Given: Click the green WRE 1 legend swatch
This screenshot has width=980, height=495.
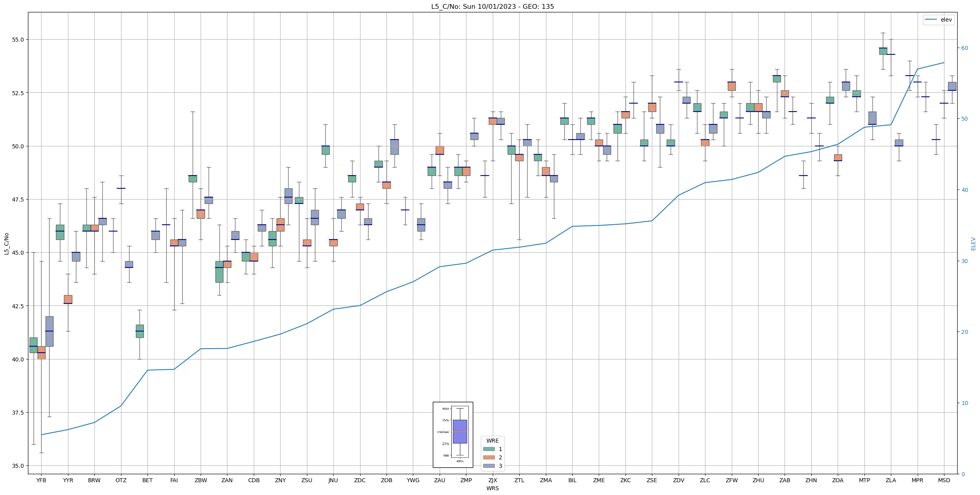Looking at the screenshot, I should point(488,449).
